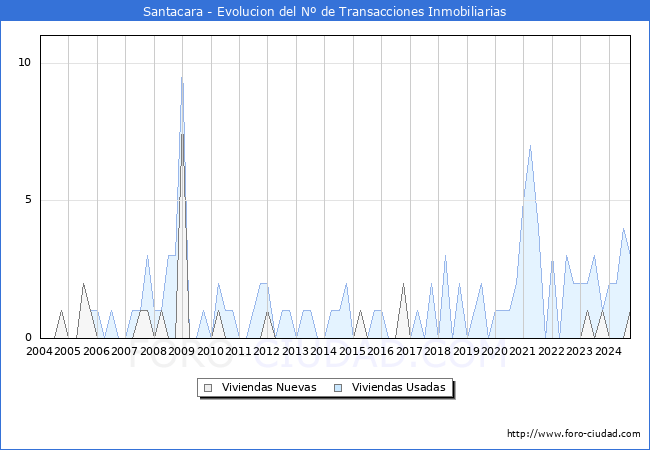
Task: Click the 'Viviendas Nuevas' legend label
Action: click(269, 387)
